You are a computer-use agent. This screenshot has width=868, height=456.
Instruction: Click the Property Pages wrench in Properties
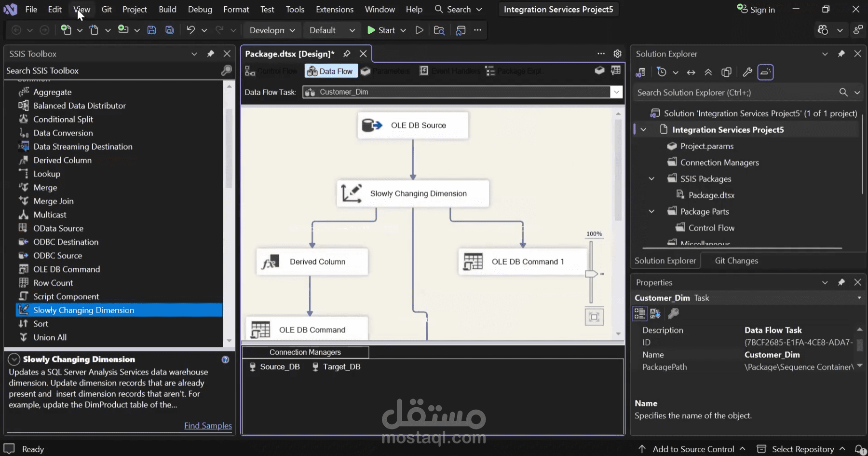pyautogui.click(x=673, y=314)
